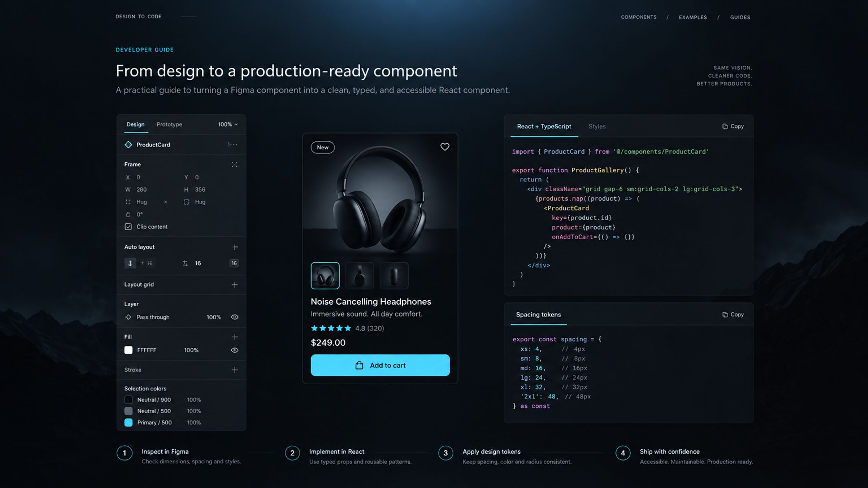The image size is (868, 488).
Task: Click the Neutral / 500 color swatch
Action: tap(129, 411)
